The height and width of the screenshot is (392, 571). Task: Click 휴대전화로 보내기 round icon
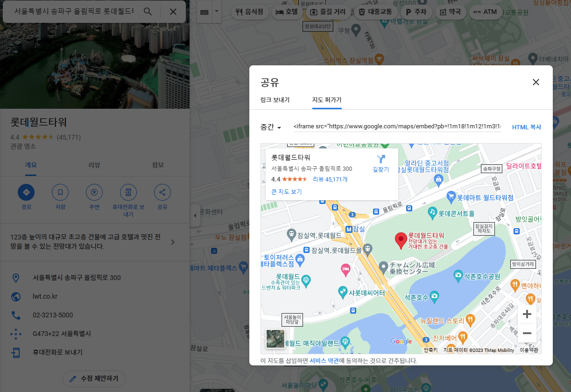[x=128, y=192]
